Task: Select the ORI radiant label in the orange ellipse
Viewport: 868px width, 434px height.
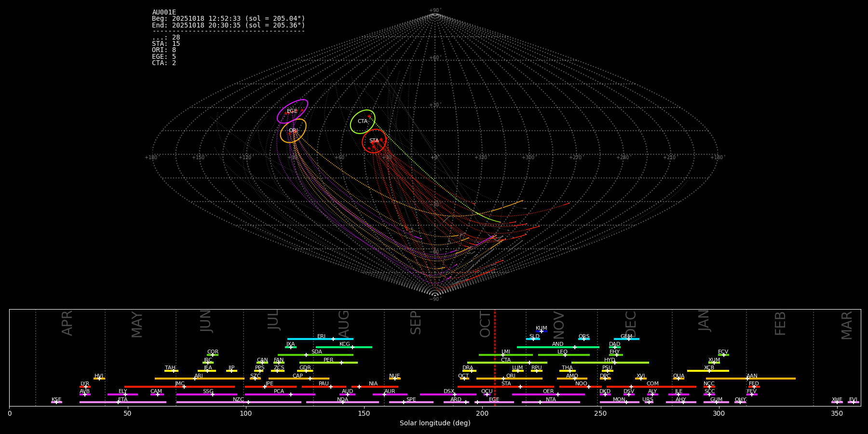Action: click(293, 131)
